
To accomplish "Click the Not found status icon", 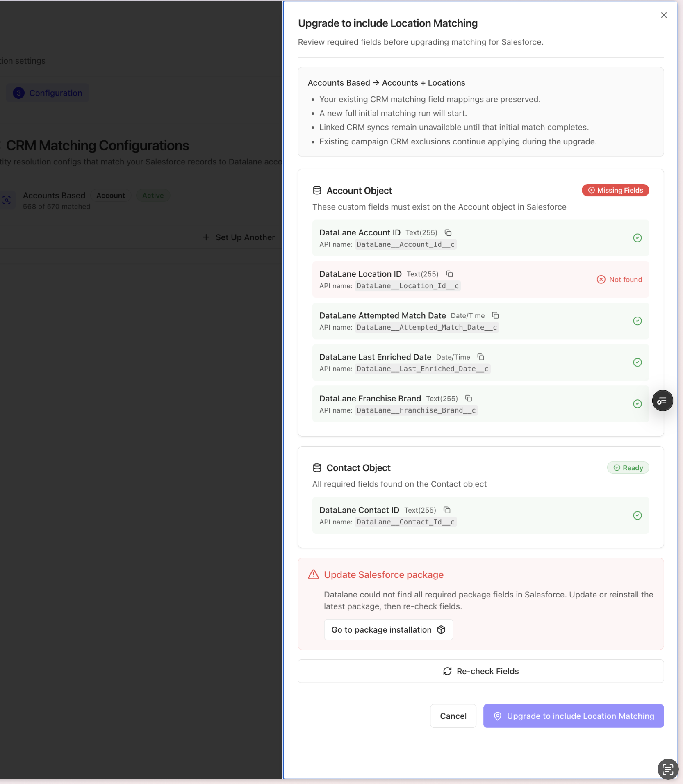I will [601, 279].
